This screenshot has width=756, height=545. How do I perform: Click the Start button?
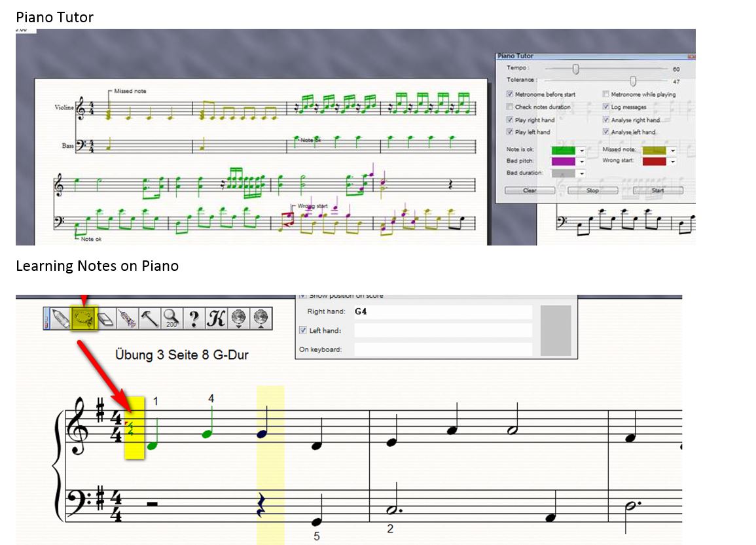tap(658, 190)
